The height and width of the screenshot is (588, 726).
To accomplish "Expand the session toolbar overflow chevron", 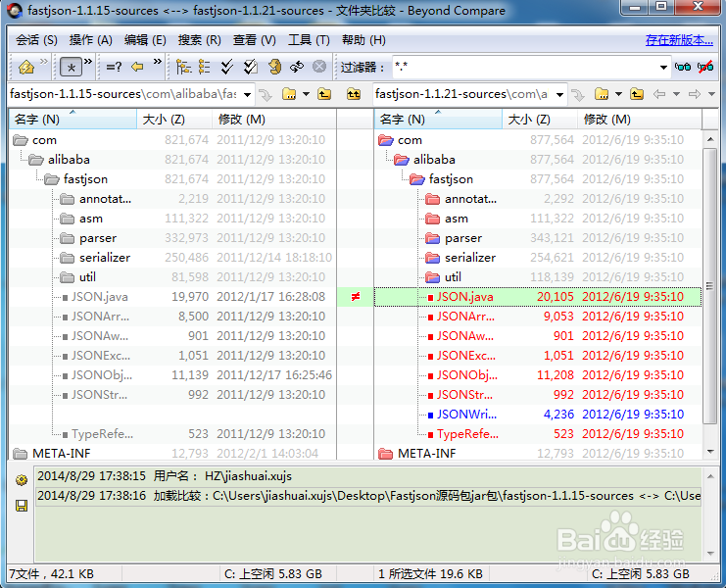I will [44, 61].
